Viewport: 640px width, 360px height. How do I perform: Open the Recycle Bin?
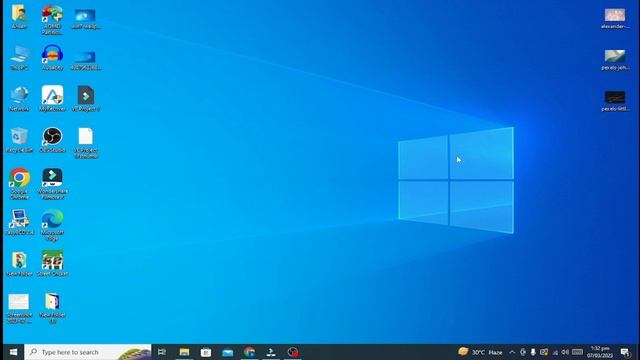point(19,140)
